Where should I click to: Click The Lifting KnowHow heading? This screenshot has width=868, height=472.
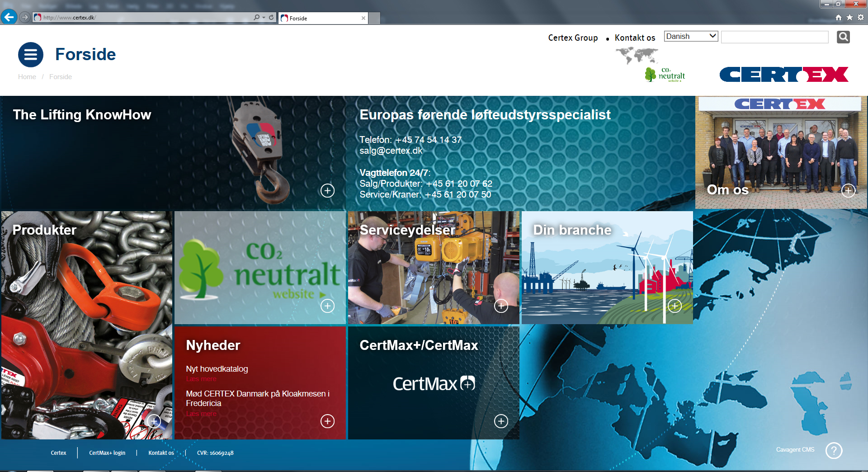point(82,115)
